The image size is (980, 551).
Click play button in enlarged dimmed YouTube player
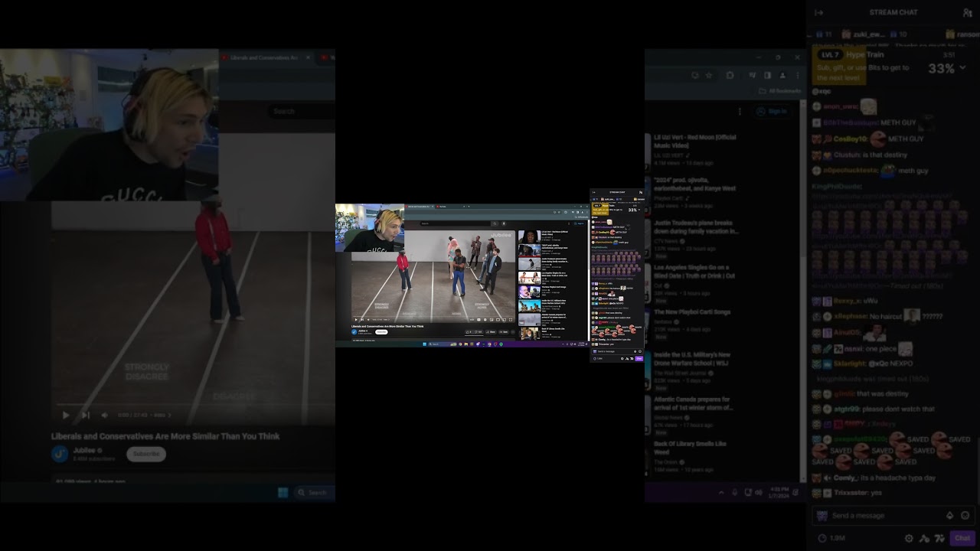66,415
